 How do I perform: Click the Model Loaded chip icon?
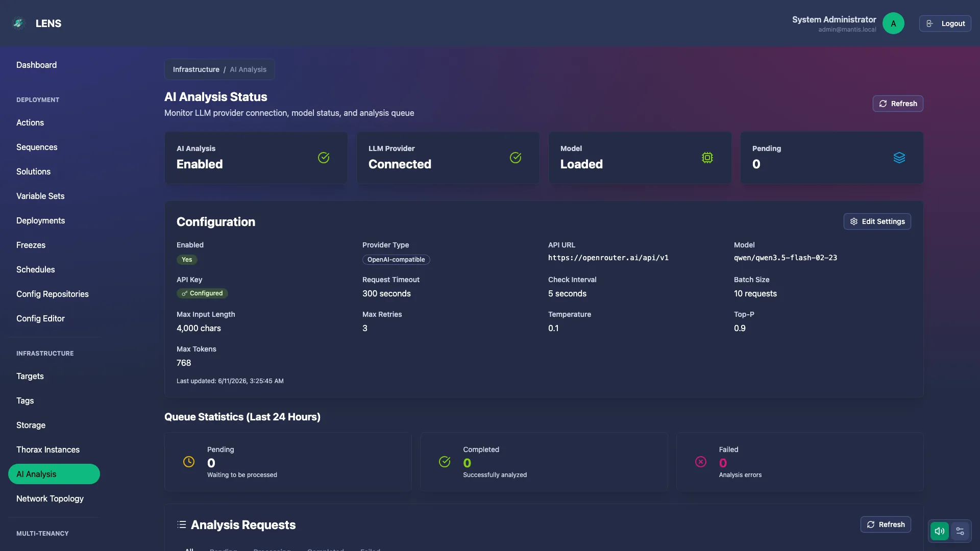click(707, 158)
